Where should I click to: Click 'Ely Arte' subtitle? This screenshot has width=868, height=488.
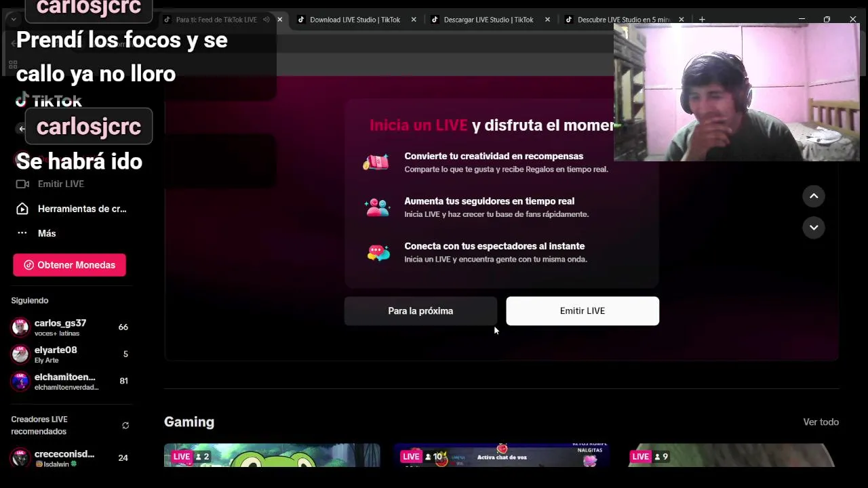click(47, 361)
